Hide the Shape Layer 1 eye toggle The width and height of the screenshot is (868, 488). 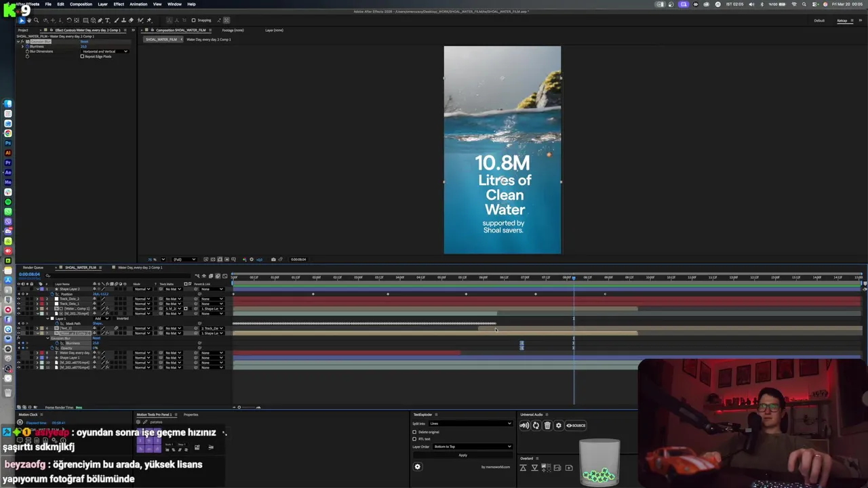pos(18,358)
